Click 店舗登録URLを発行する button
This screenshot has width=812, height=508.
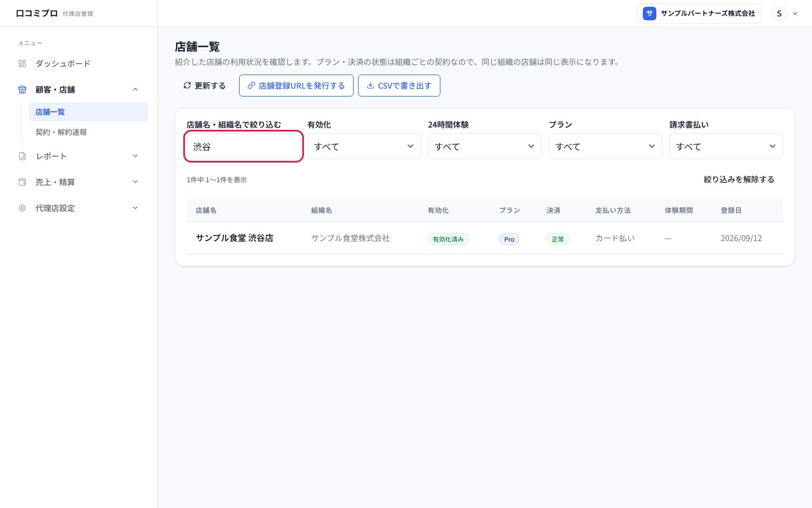pyautogui.click(x=296, y=86)
